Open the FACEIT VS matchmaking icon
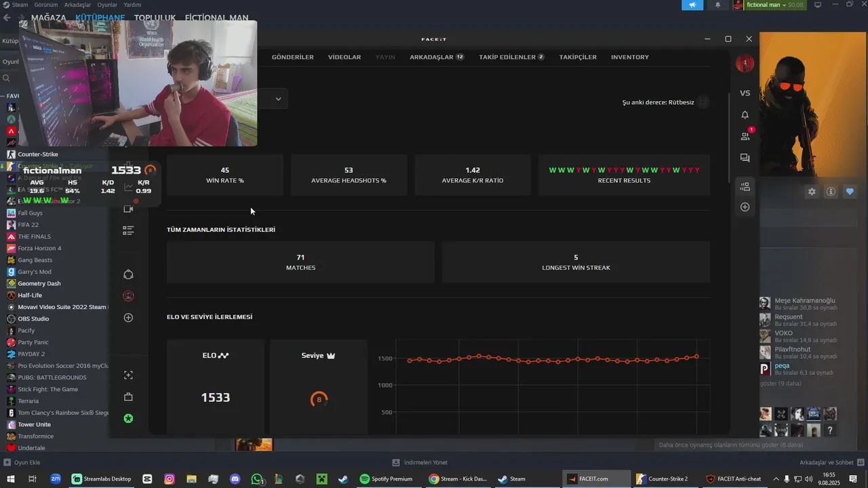 point(745,93)
